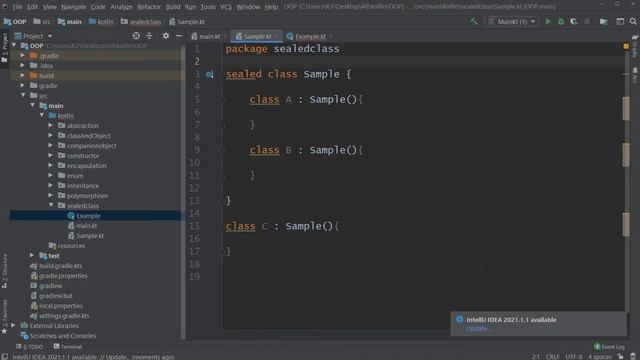Open Project Structure toolbar icon
The image size is (640, 360).
pos(603,21)
